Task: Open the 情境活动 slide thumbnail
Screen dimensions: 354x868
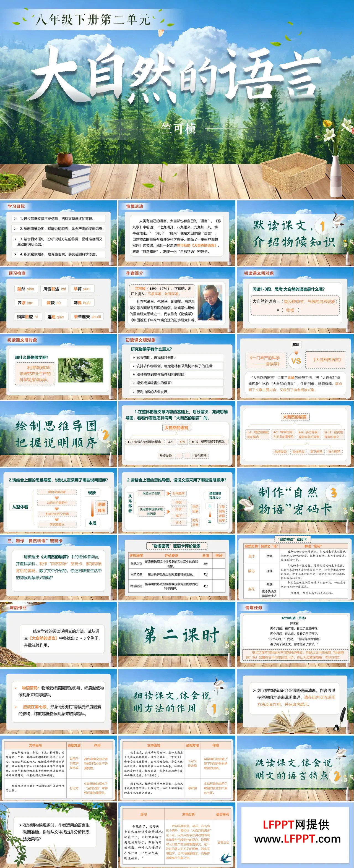Action: click(177, 233)
